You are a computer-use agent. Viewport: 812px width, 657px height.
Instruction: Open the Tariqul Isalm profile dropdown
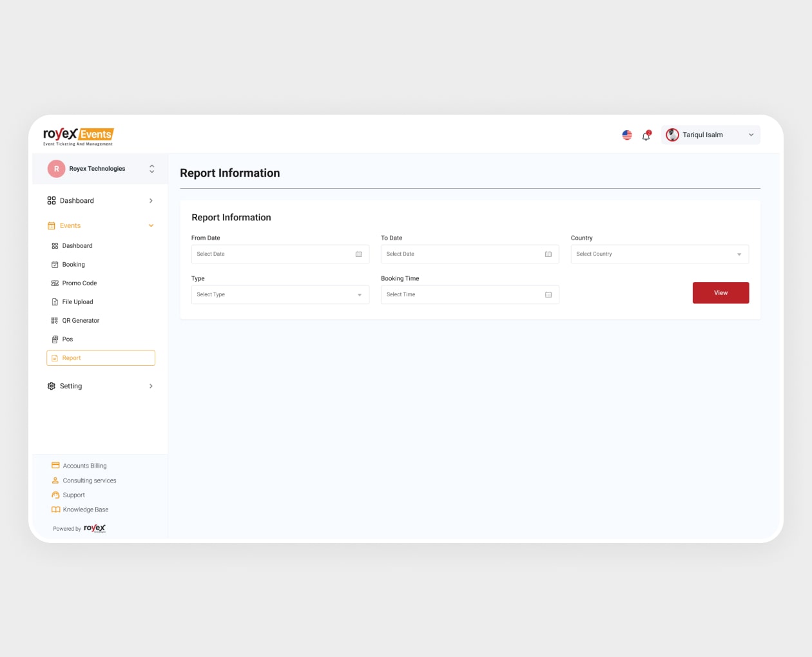[x=710, y=135]
